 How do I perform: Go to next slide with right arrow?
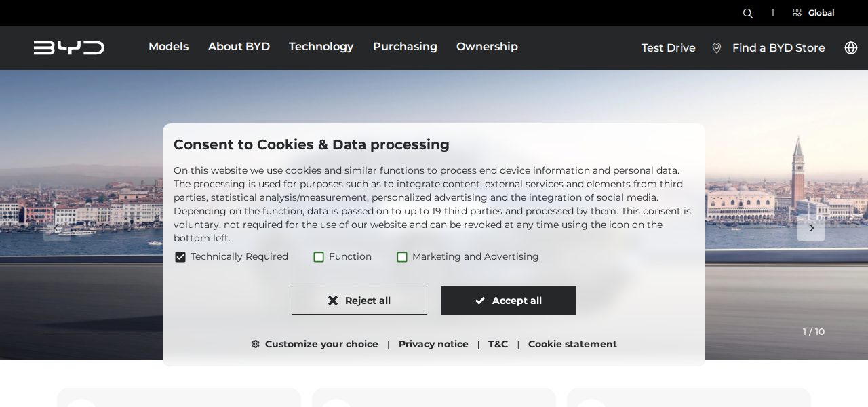pyautogui.click(x=811, y=228)
